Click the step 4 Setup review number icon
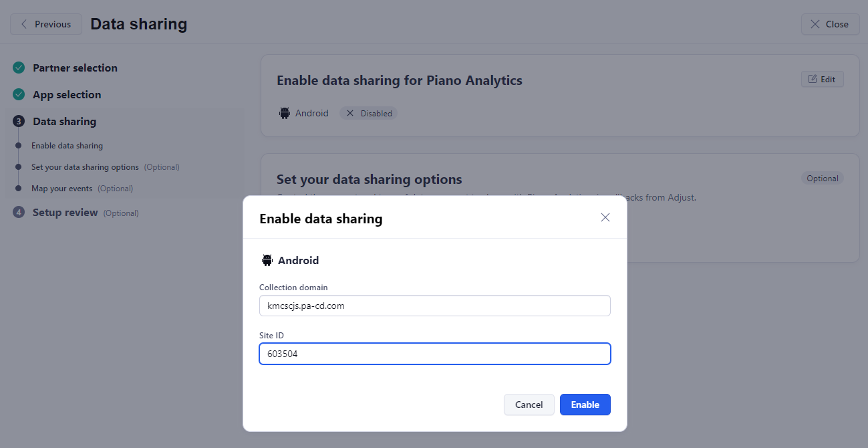Image resolution: width=868 pixels, height=448 pixels. click(19, 213)
